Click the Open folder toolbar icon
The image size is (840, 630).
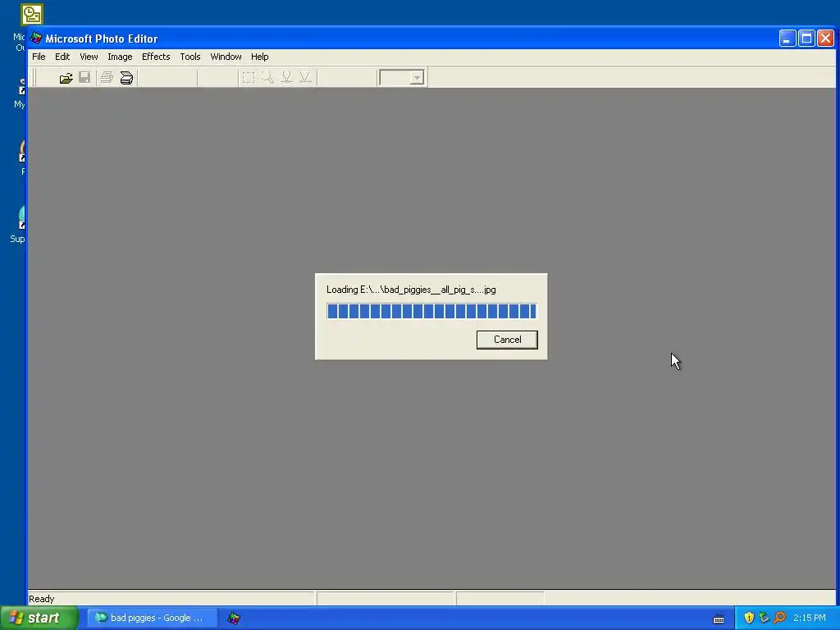coord(66,78)
